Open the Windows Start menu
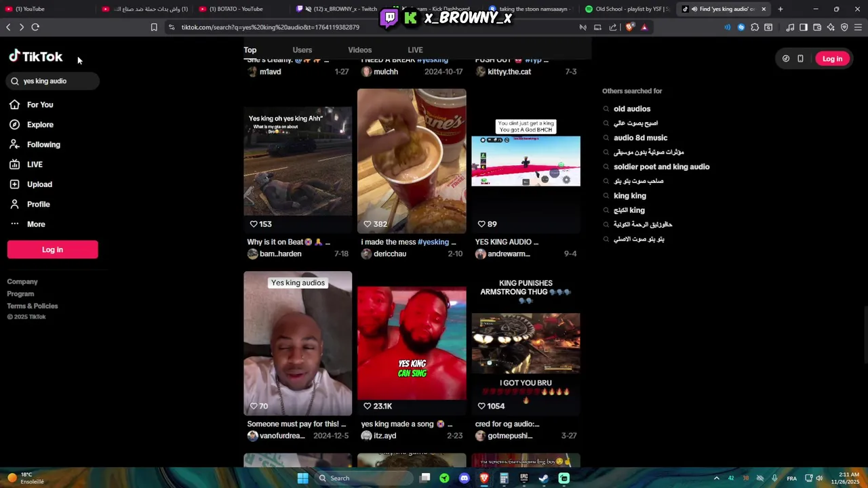 click(302, 479)
